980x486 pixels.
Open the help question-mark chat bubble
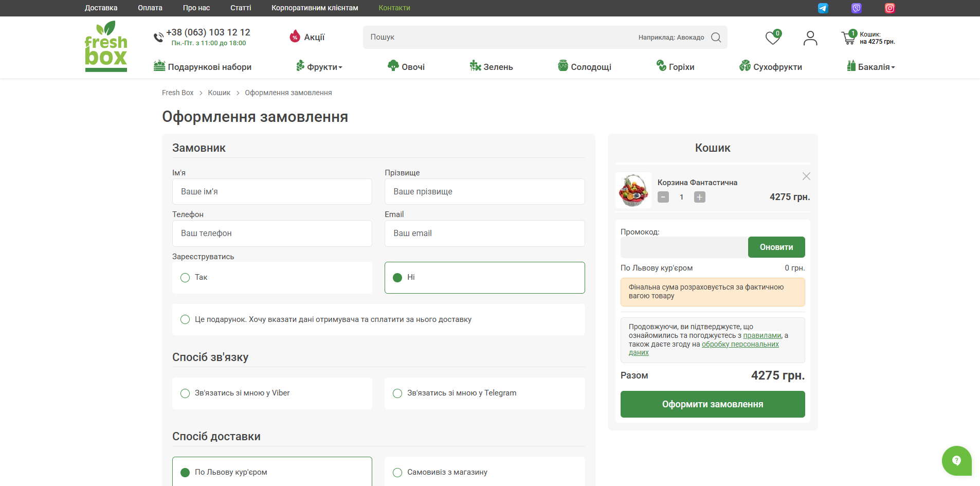(956, 460)
